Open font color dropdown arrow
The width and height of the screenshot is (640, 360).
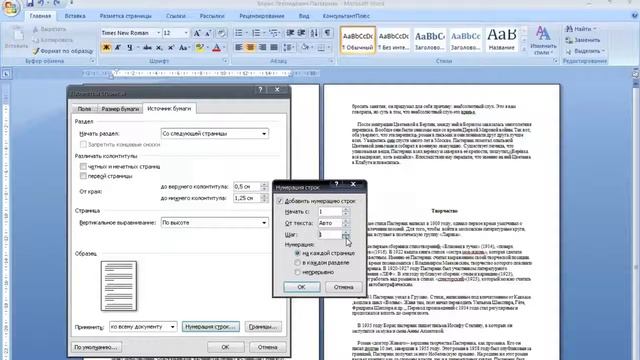224,48
